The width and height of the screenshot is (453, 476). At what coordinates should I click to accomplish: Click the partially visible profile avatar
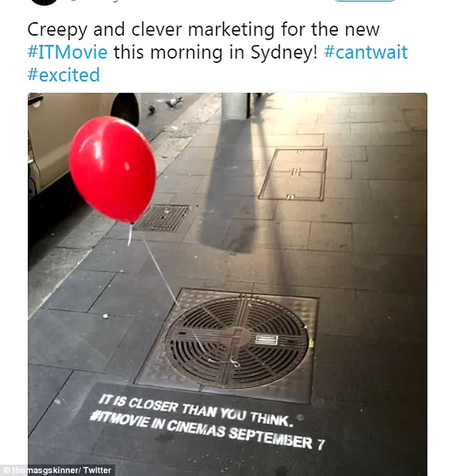coord(44,2)
